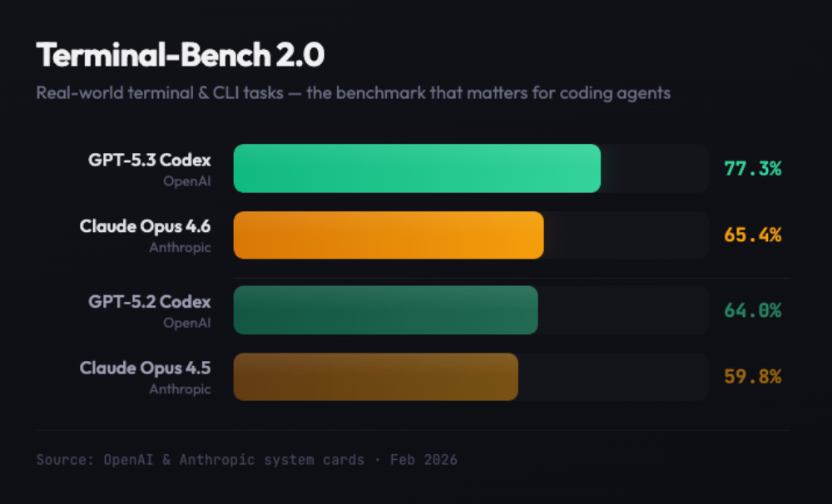
Task: Select the Claude Opus 4.6 label
Action: pyautogui.click(x=146, y=226)
